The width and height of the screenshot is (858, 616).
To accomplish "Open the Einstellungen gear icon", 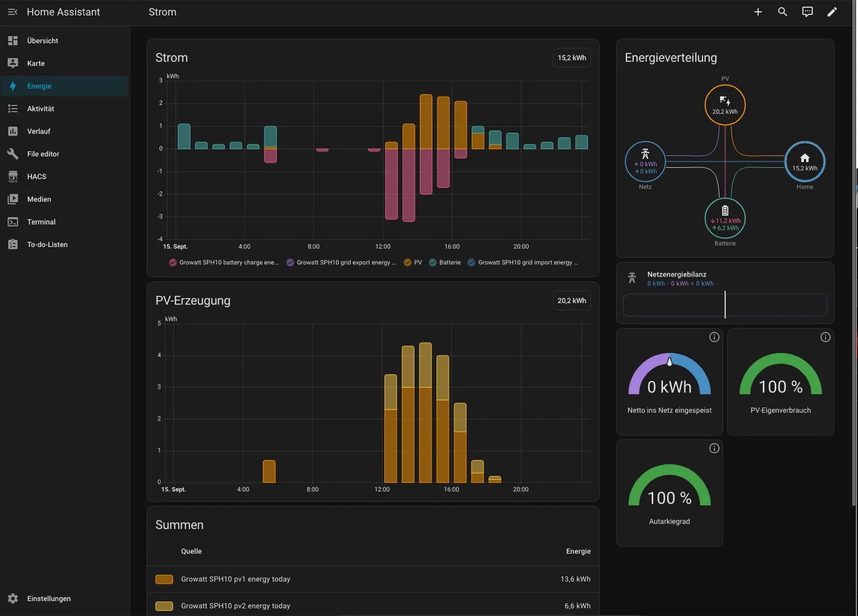I will coord(13,598).
